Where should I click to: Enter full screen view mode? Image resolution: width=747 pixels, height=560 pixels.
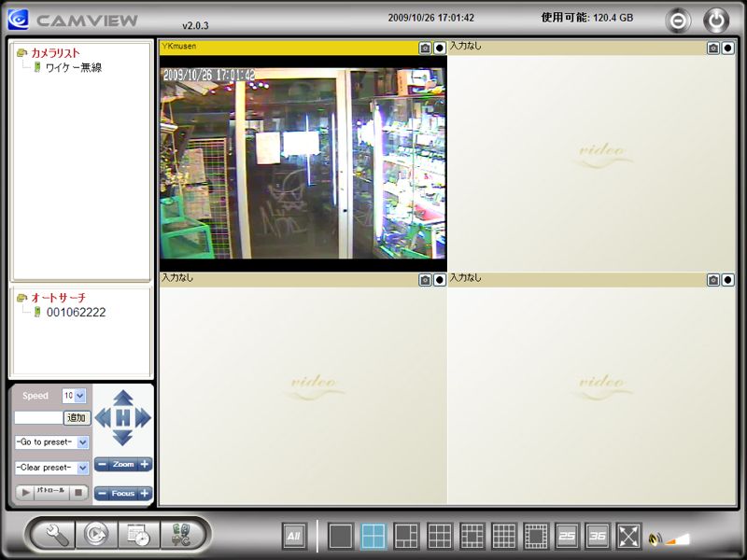[628, 536]
